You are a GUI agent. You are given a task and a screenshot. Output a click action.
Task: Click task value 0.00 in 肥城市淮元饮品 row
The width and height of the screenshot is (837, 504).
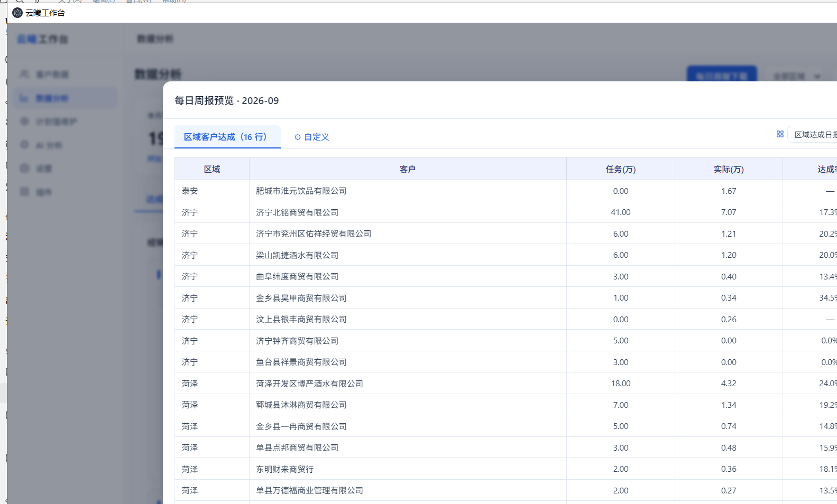click(621, 191)
